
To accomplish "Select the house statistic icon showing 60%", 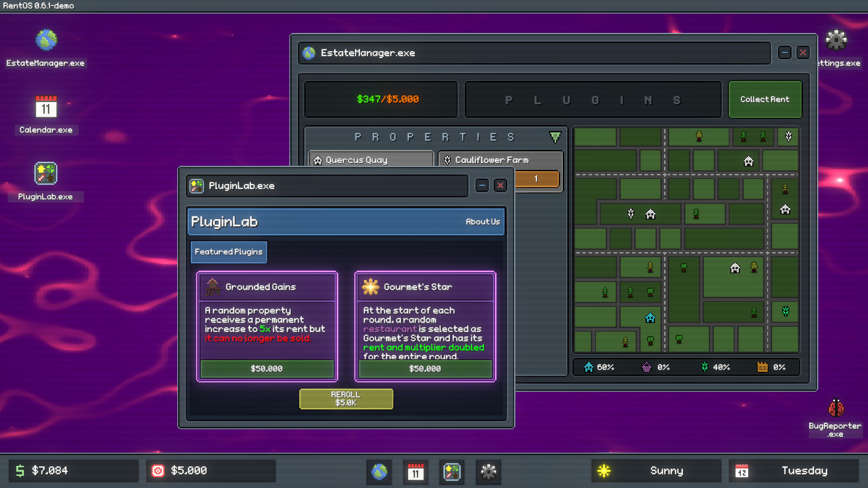I will click(589, 367).
